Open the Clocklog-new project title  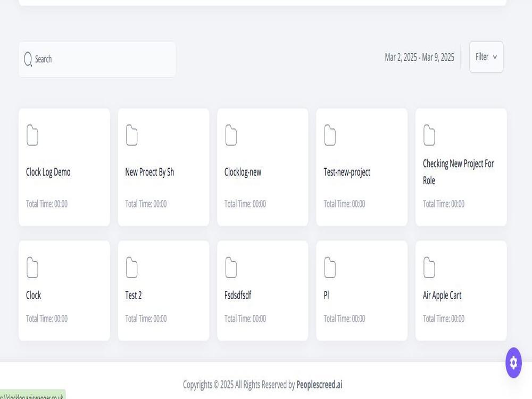coord(243,172)
